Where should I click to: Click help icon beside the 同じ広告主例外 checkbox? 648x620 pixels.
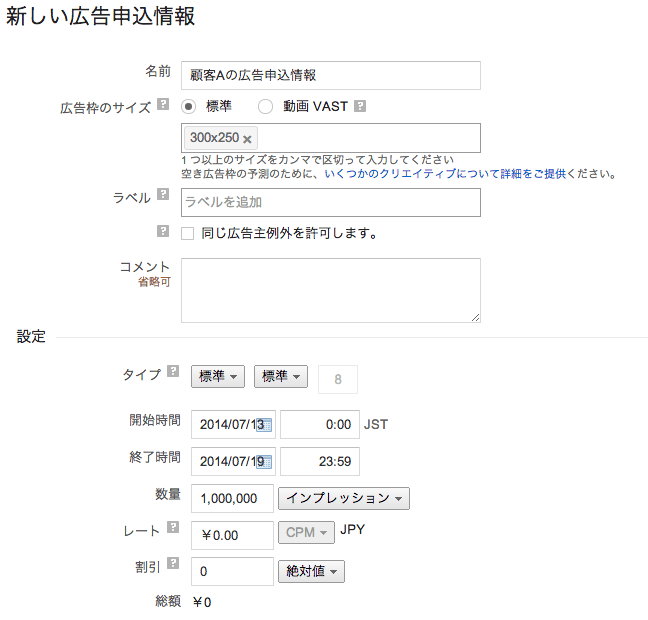click(x=163, y=232)
